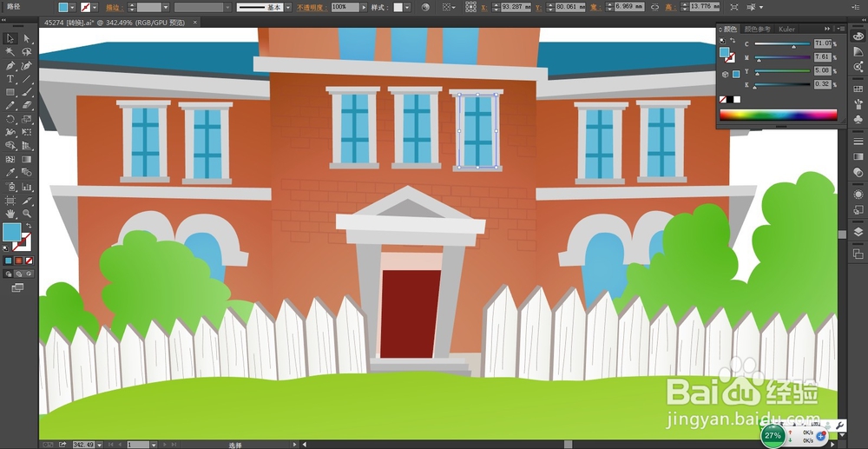Click the X coordinate label link
Viewport: 868px width, 449px height.
point(484,7)
